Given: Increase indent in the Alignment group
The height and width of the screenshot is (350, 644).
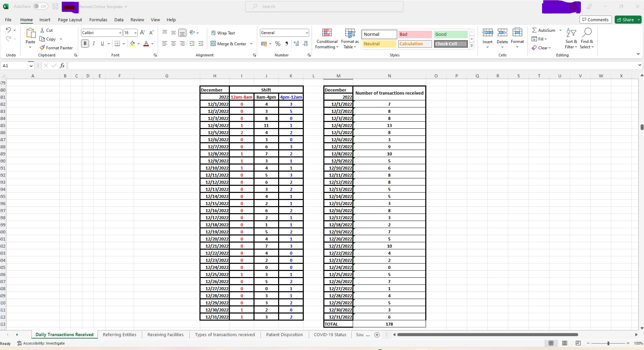Looking at the screenshot, I should 201,44.
